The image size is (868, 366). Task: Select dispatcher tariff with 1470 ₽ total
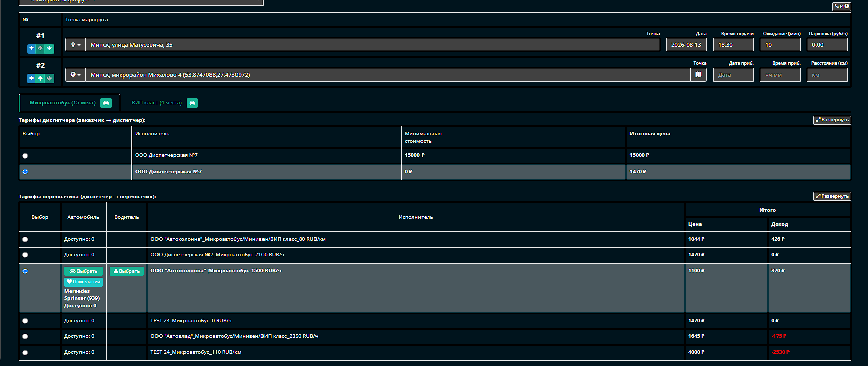tap(25, 172)
